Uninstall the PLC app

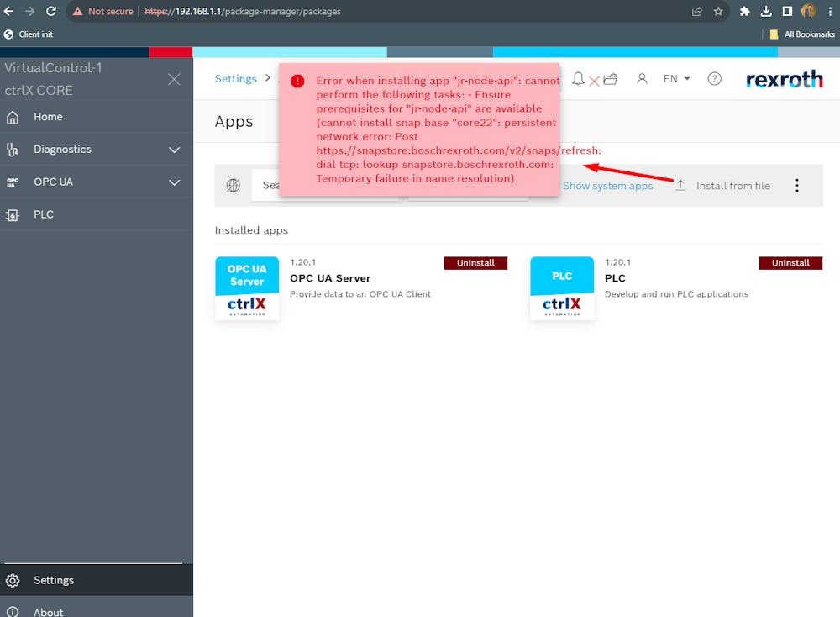point(790,262)
